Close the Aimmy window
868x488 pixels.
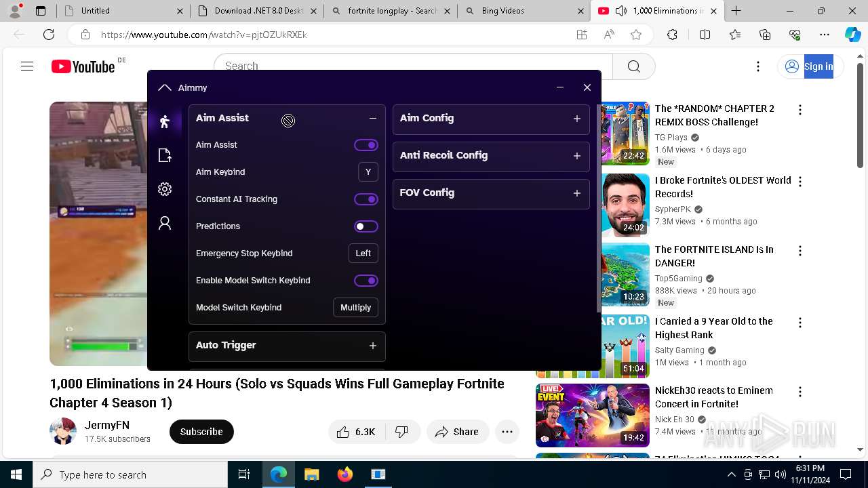587,87
